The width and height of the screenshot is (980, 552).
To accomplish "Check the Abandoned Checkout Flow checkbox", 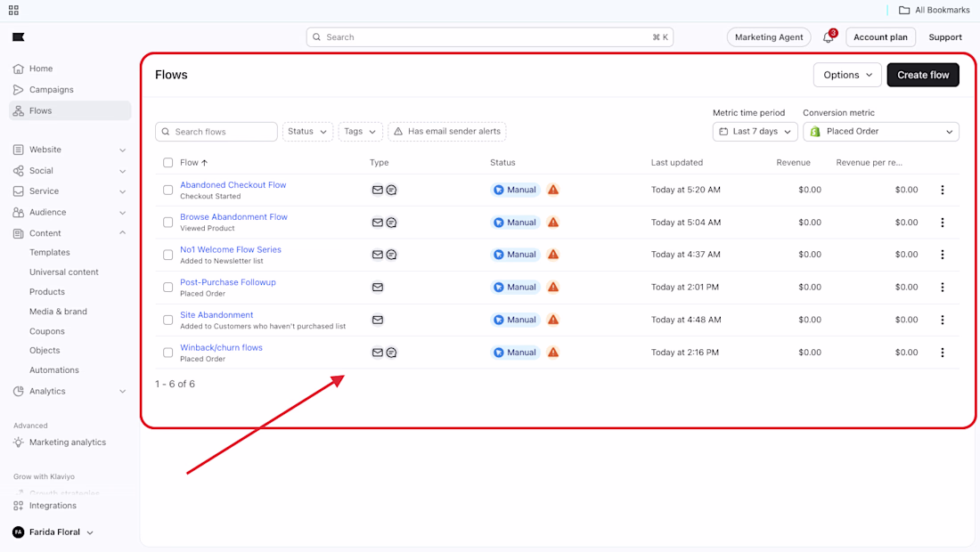I will click(168, 190).
